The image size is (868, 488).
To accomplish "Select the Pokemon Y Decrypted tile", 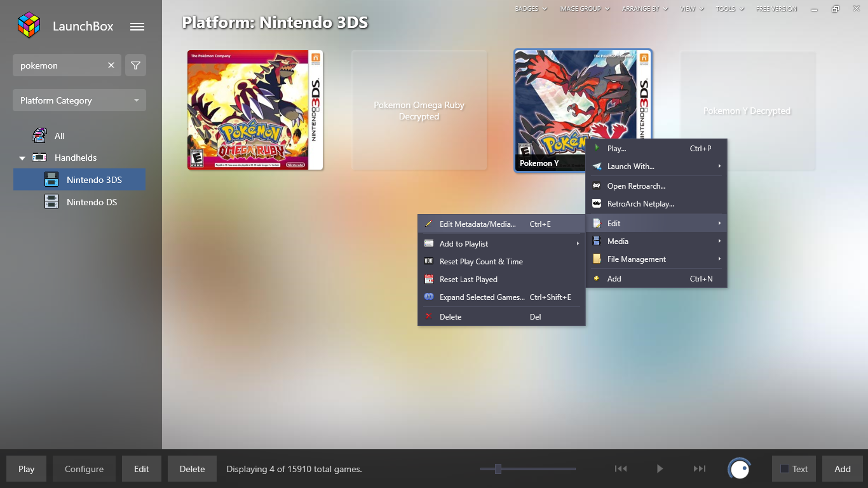I will pos(747,111).
